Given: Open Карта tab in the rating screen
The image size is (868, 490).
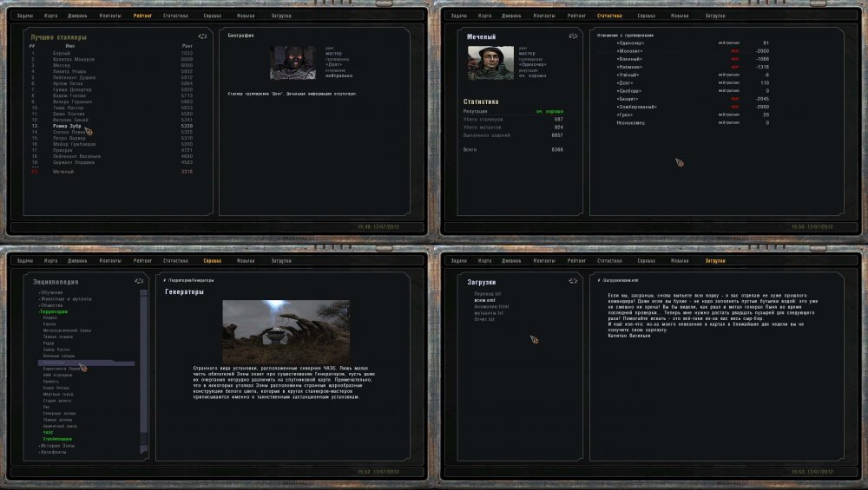Looking at the screenshot, I should (x=51, y=16).
